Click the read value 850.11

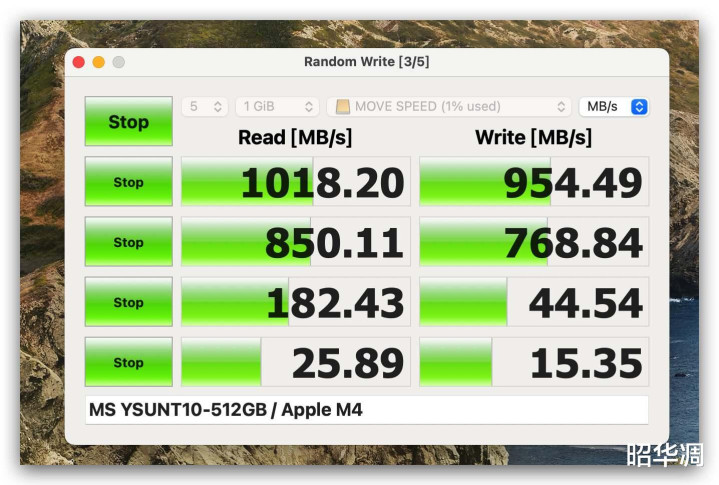coord(296,242)
